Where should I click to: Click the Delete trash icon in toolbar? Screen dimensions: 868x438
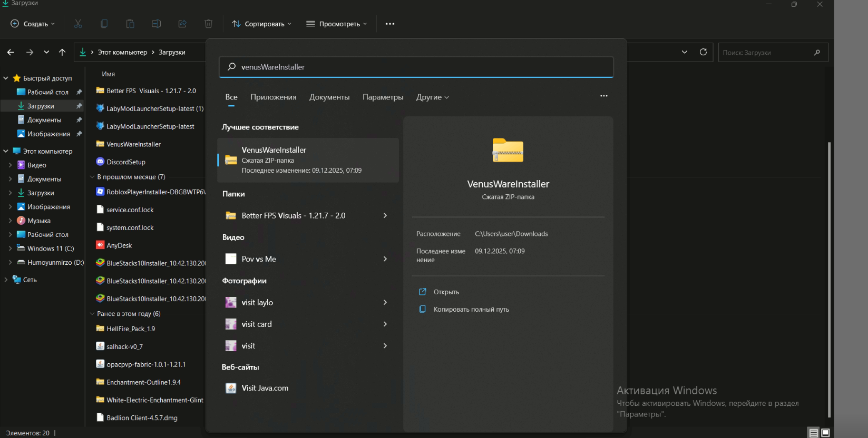pyautogui.click(x=208, y=24)
